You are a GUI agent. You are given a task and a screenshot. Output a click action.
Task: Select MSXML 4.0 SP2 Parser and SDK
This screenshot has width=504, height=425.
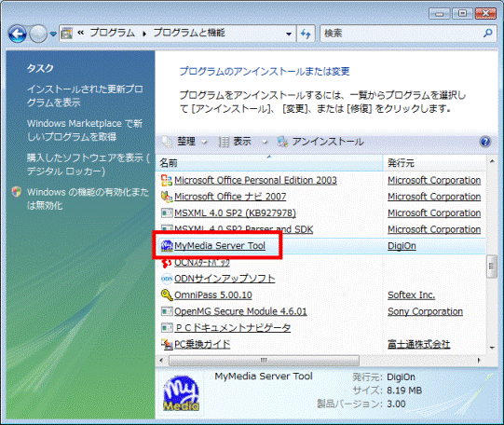(244, 229)
